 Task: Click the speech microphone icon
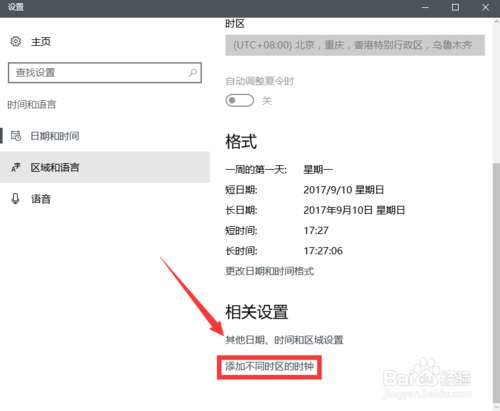pyautogui.click(x=15, y=199)
